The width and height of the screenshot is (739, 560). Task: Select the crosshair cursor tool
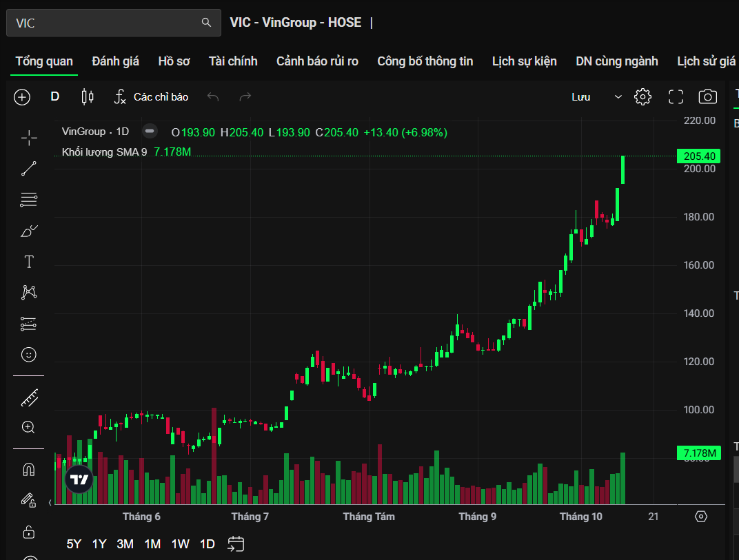coord(29,138)
